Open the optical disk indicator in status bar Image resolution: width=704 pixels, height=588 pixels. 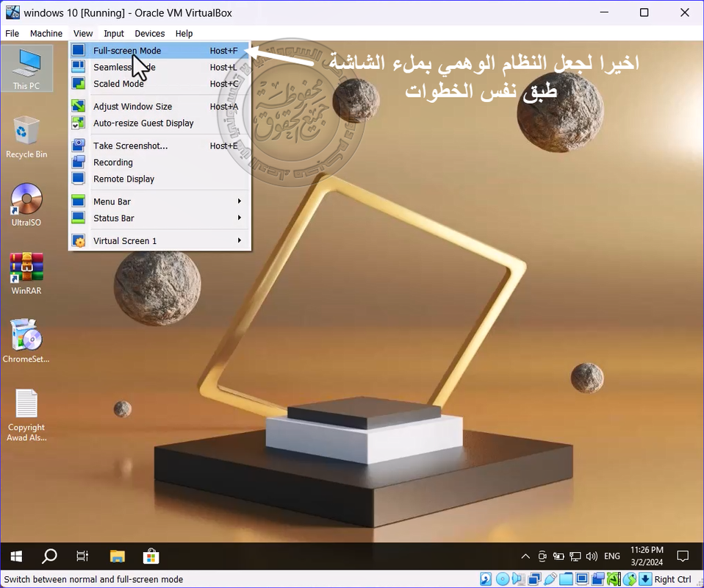tap(502, 579)
